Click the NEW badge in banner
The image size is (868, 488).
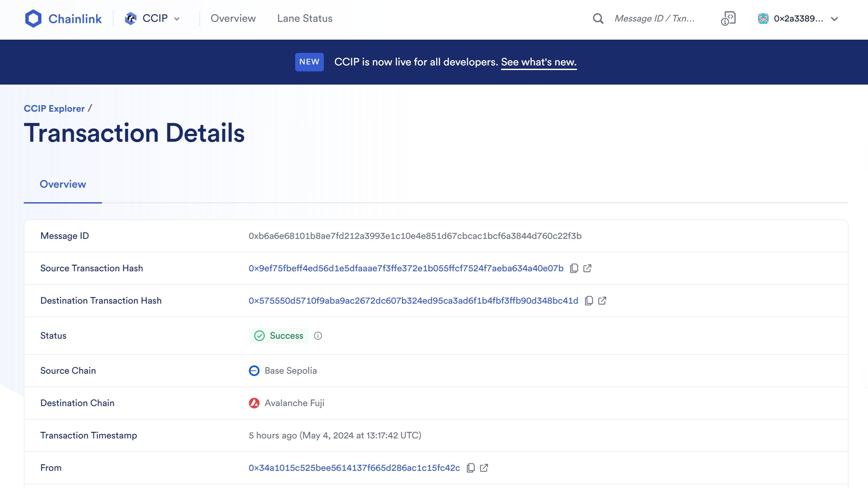[309, 62]
